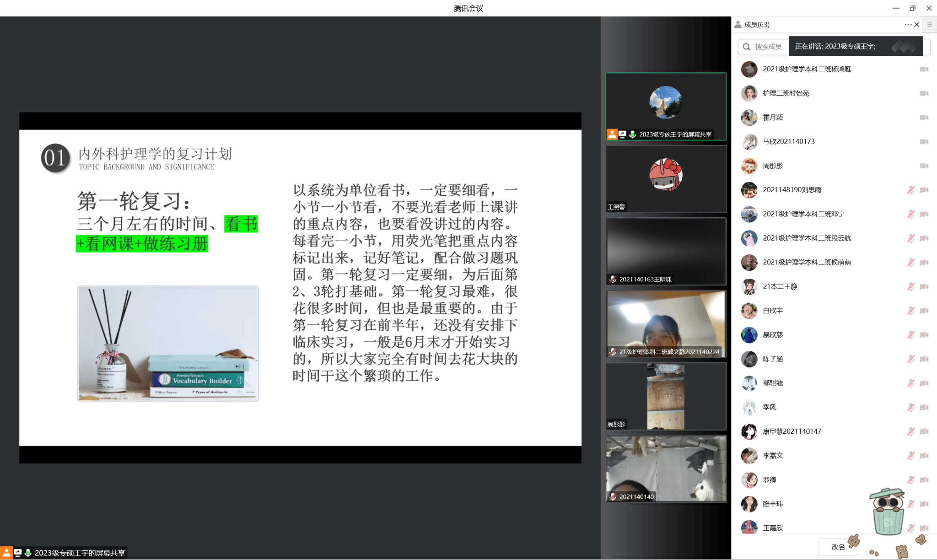Click the screen share icon in bottom-left label
The height and width of the screenshot is (560, 937).
point(18,553)
